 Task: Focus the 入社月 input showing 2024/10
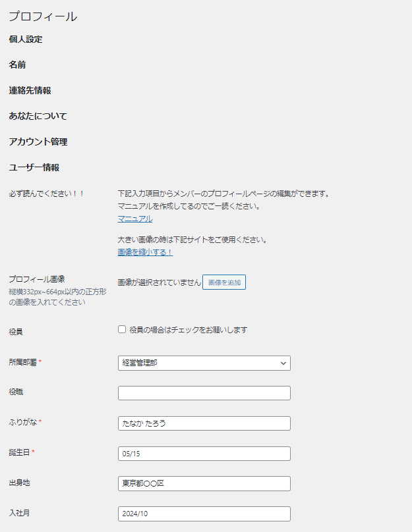pyautogui.click(x=204, y=514)
